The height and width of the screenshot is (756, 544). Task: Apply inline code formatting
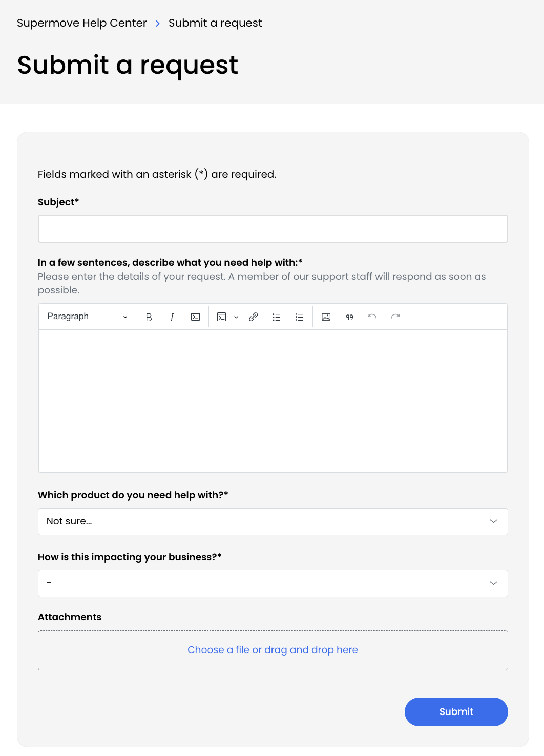coord(195,317)
